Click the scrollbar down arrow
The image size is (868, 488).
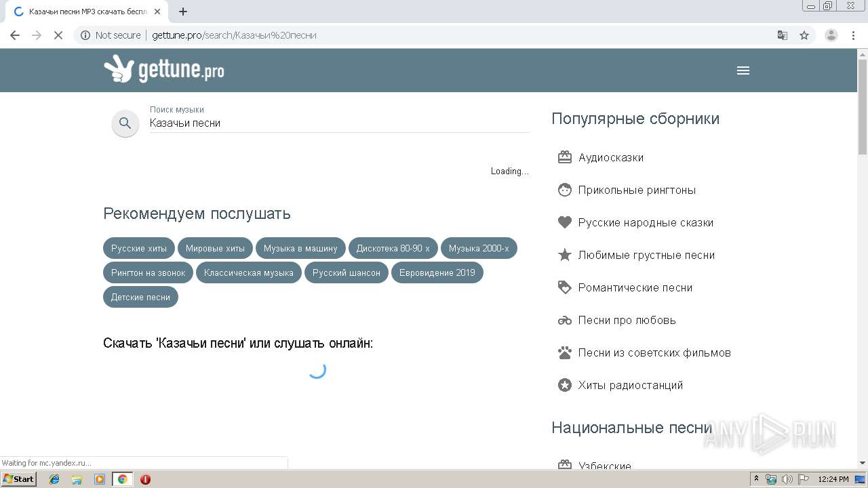[863, 463]
